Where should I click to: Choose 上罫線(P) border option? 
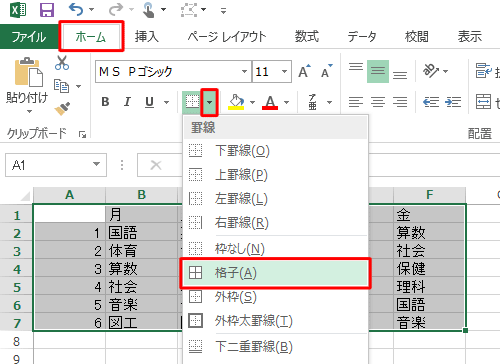click(276, 174)
